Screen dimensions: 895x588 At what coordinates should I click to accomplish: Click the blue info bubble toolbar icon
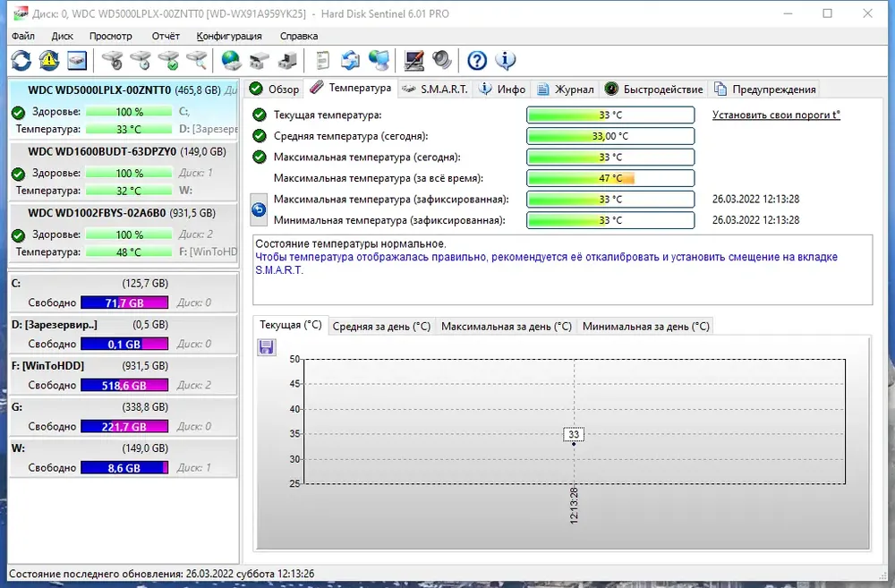point(505,60)
